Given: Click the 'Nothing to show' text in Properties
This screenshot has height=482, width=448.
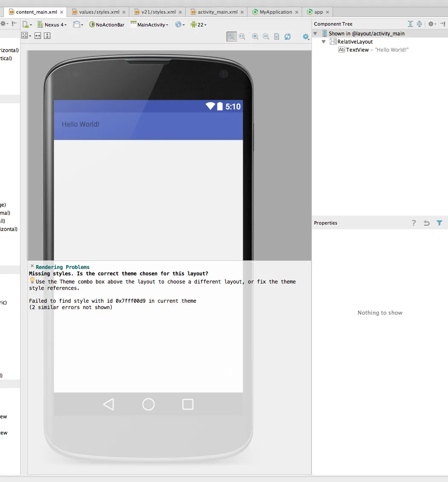Looking at the screenshot, I should [380, 313].
